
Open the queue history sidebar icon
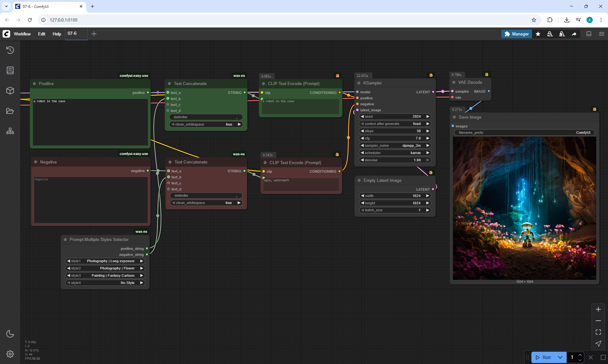click(10, 50)
